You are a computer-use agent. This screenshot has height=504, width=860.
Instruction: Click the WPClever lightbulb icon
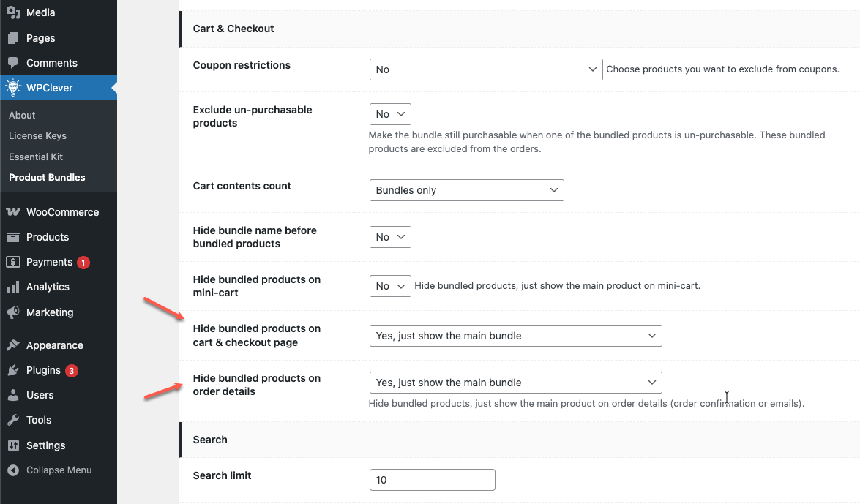[x=13, y=88]
